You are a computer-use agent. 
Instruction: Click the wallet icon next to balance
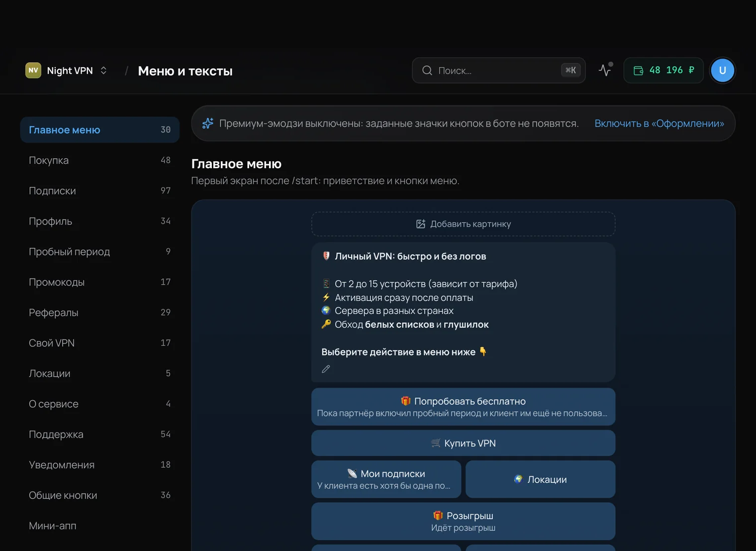(x=638, y=71)
